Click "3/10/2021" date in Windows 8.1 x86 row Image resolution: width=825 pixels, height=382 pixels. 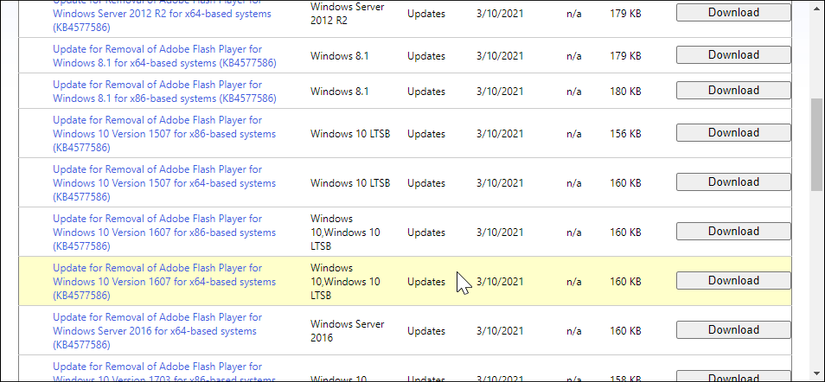tap(500, 92)
